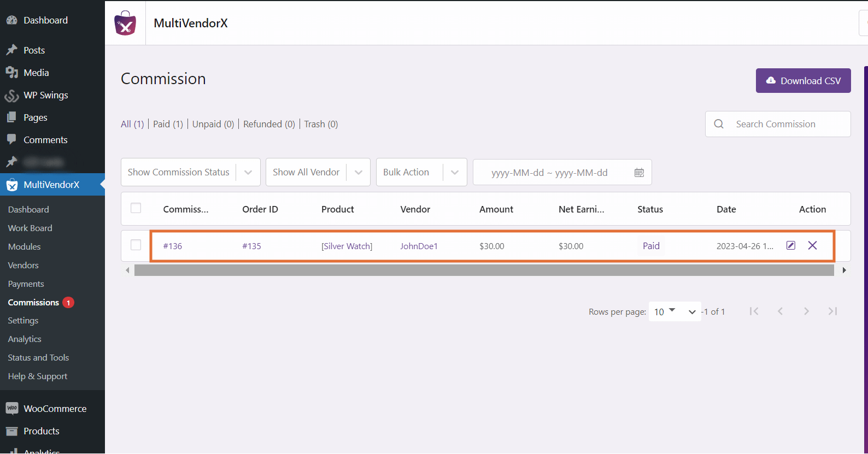Click the WP Swings icon

click(12, 96)
